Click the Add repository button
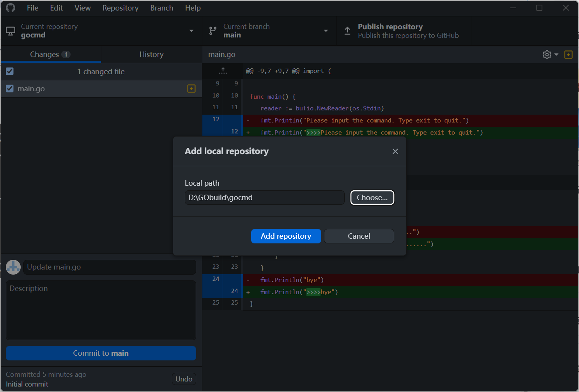Image resolution: width=579 pixels, height=392 pixels. pyautogui.click(x=286, y=236)
